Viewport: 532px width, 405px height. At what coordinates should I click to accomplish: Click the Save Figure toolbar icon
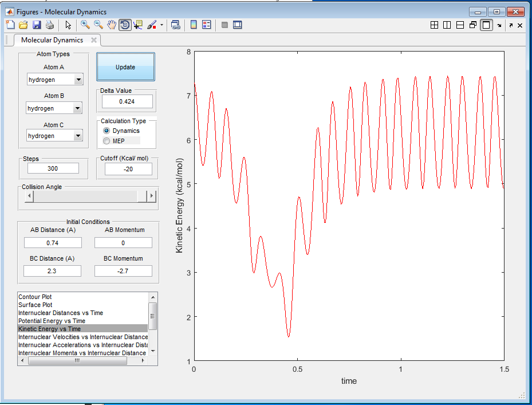click(37, 25)
